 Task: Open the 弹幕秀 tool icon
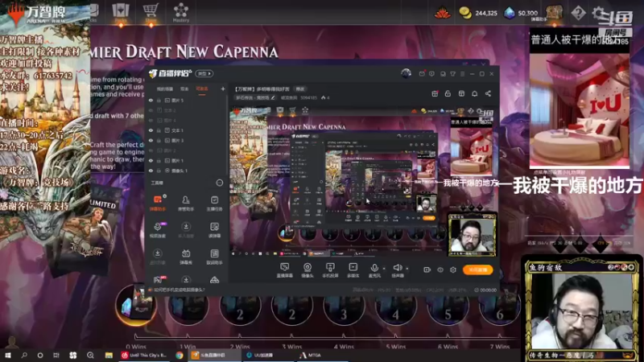coord(186,257)
